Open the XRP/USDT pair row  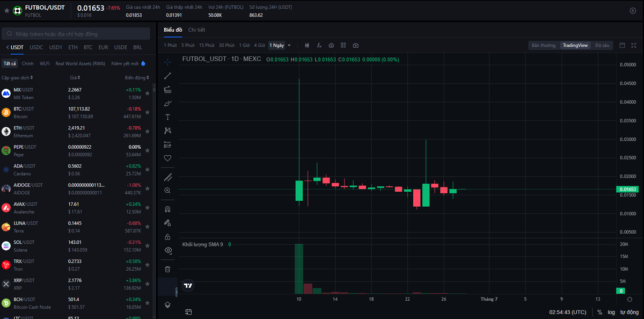pyautogui.click(x=76, y=284)
